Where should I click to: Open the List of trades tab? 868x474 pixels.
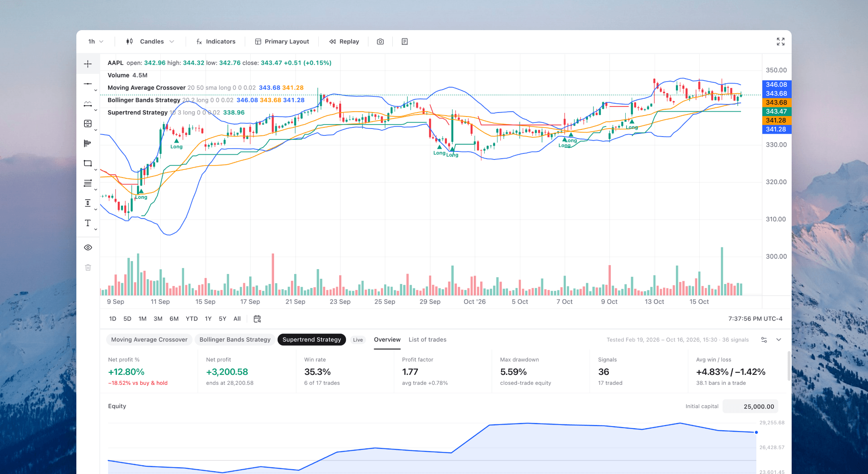(x=427, y=340)
